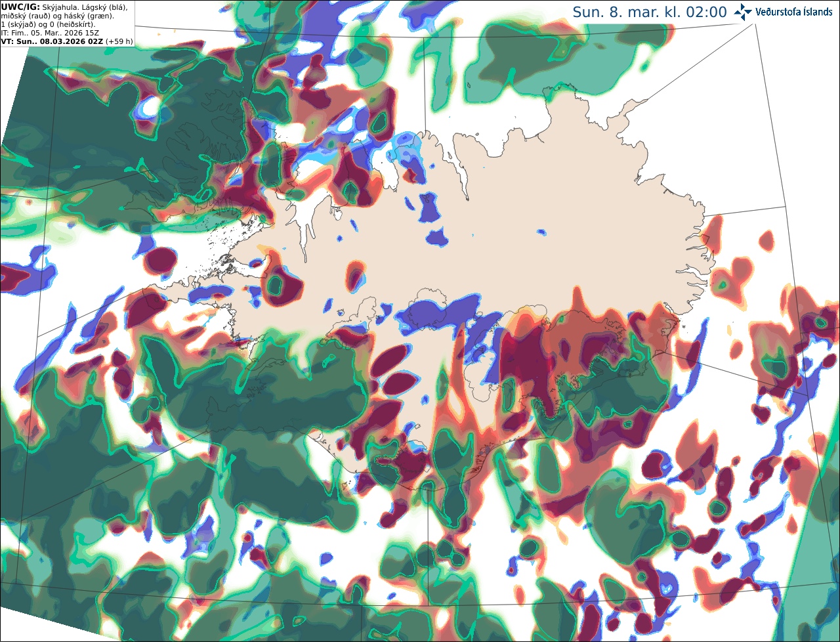Click the Veðurstofa Íslands text

click(794, 12)
